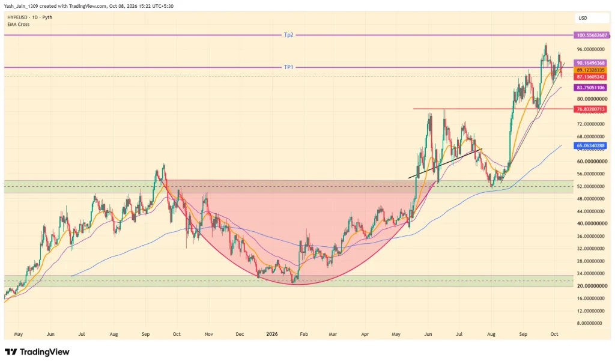
Task: Click the 16.00000000 axis value
Action: [x=592, y=299]
